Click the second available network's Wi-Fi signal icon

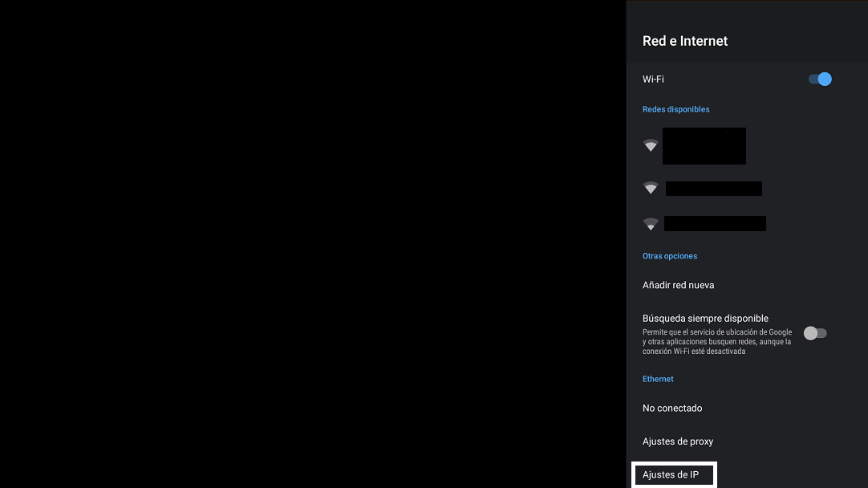[651, 189]
